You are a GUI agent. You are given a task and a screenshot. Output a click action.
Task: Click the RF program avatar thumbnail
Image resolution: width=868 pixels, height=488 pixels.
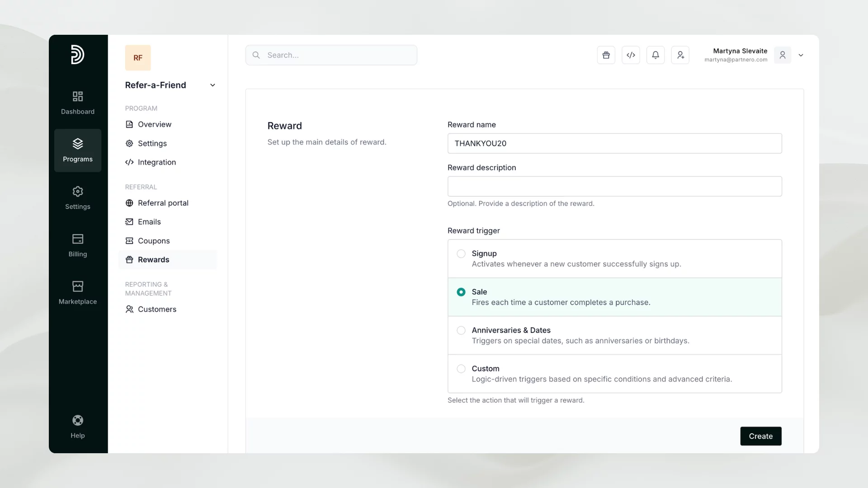pos(138,58)
